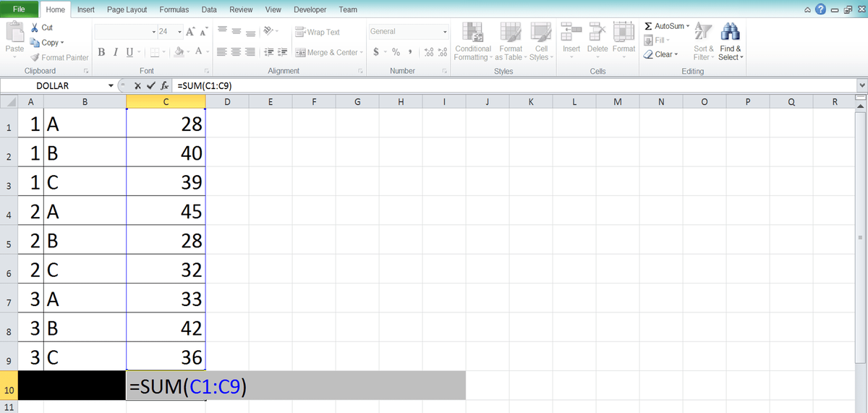
Task: Click the Cut scissors icon
Action: (35, 27)
